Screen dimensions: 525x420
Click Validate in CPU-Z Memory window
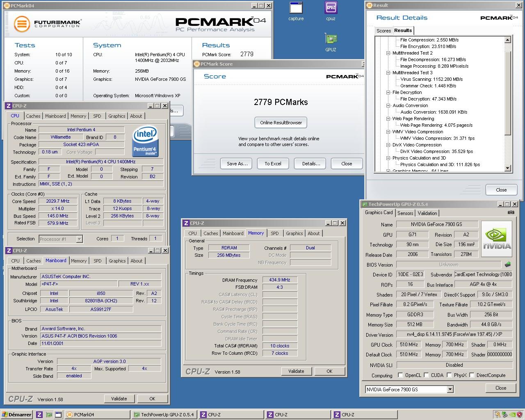296,371
